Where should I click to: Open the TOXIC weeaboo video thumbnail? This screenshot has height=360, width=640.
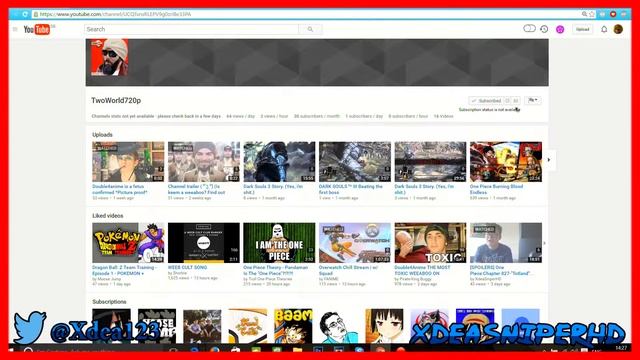coord(430,242)
